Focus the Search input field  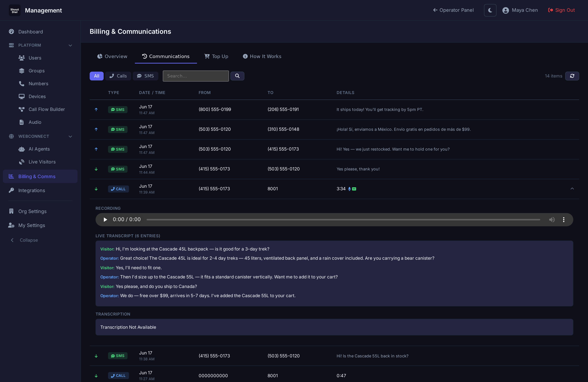point(196,76)
